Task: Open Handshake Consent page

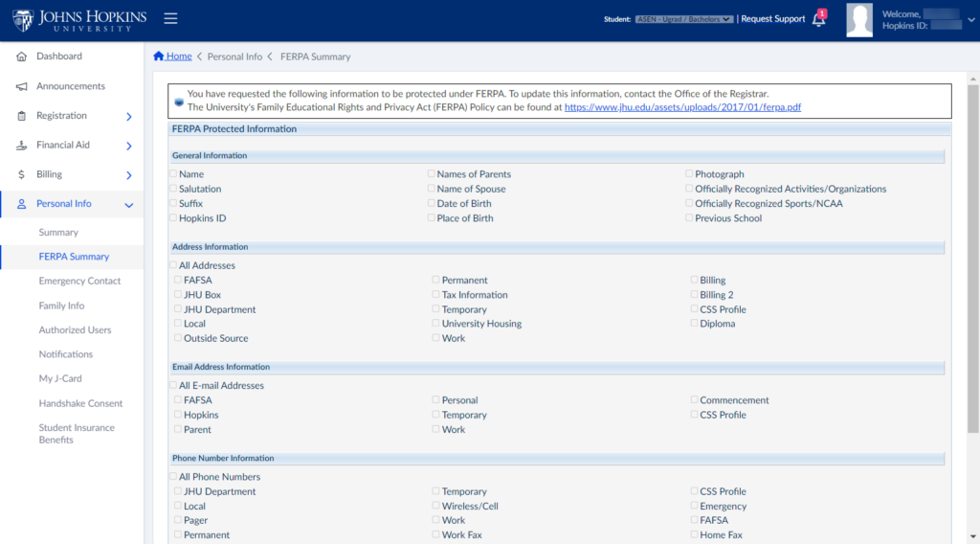Action: (x=80, y=404)
